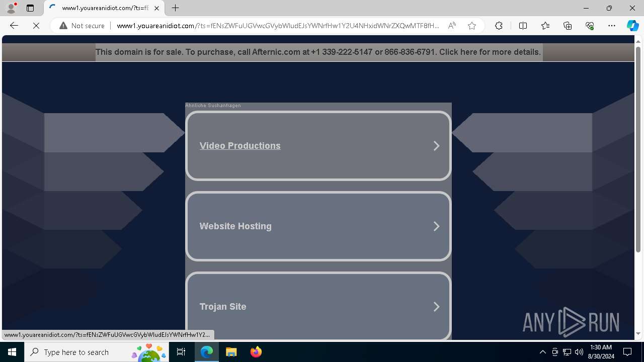Screen dimensions: 644x362
Task: Open Browser essentials heart icon
Action: tap(590, 26)
